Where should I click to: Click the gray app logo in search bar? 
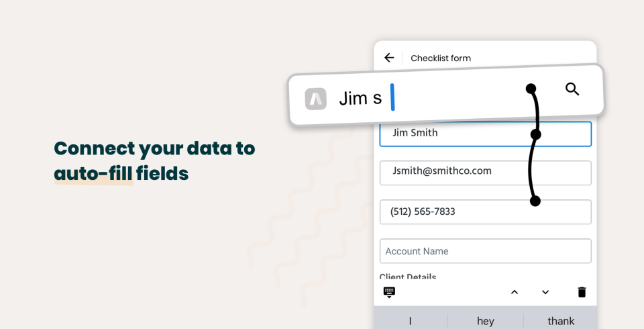(x=315, y=99)
